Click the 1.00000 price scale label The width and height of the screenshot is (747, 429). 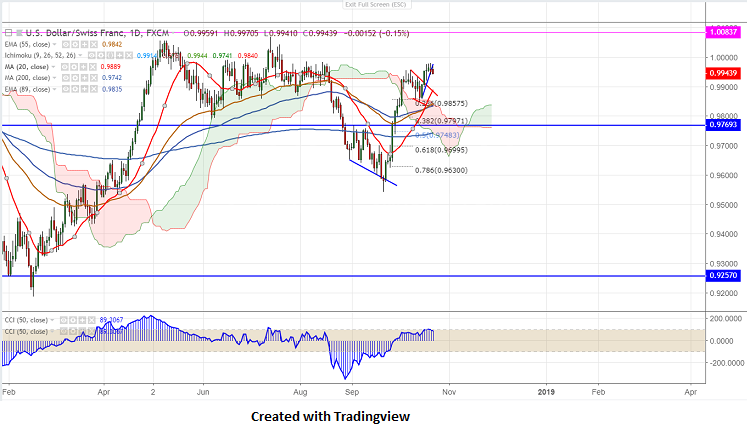(724, 58)
